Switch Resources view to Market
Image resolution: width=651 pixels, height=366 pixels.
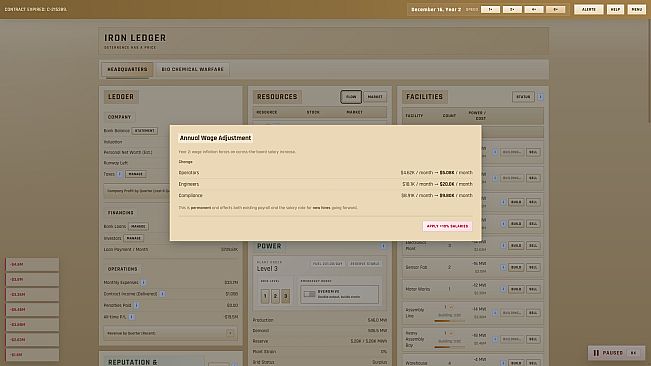[375, 97]
